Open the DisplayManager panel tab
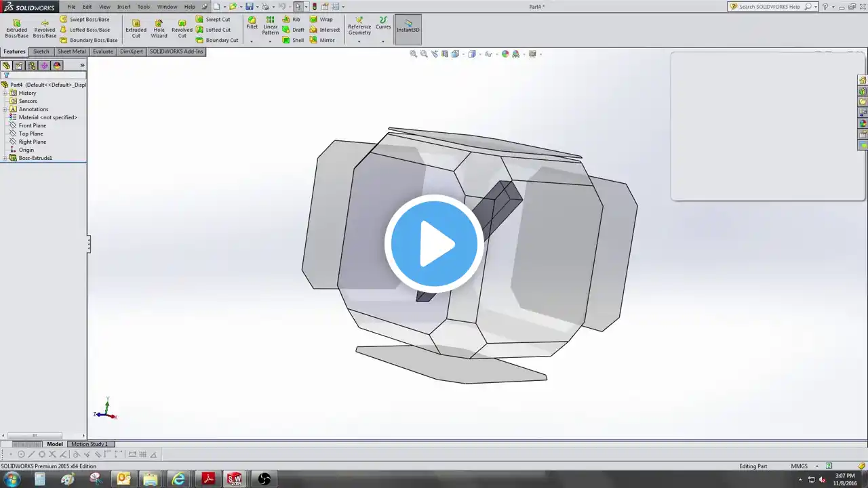 coord(57,66)
